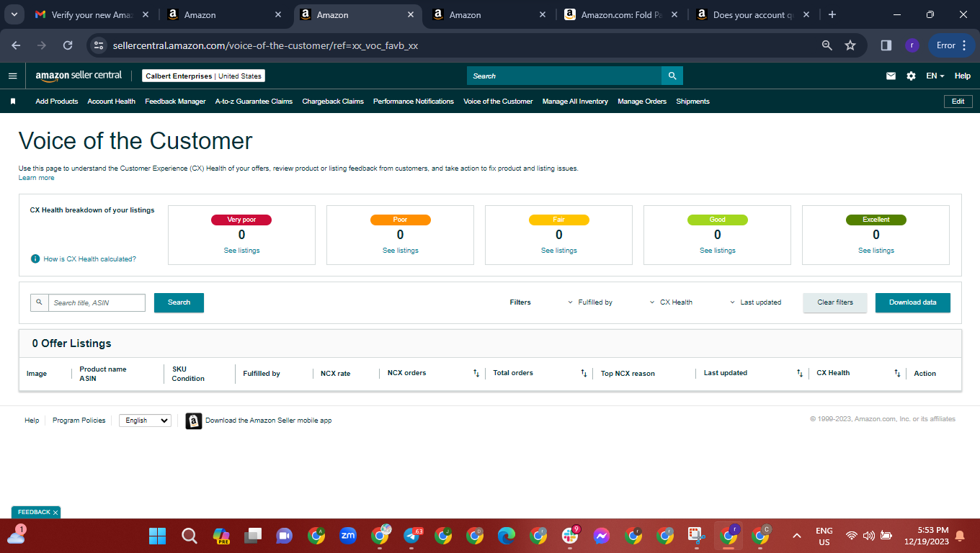Show hidden system tray icons
Screen dimensions: 980x553
[x=797, y=536]
